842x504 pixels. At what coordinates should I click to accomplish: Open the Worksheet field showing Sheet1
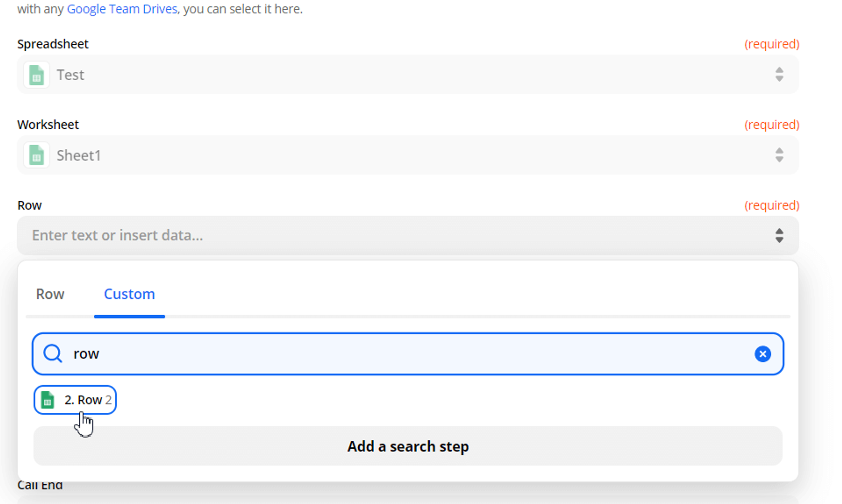408,155
